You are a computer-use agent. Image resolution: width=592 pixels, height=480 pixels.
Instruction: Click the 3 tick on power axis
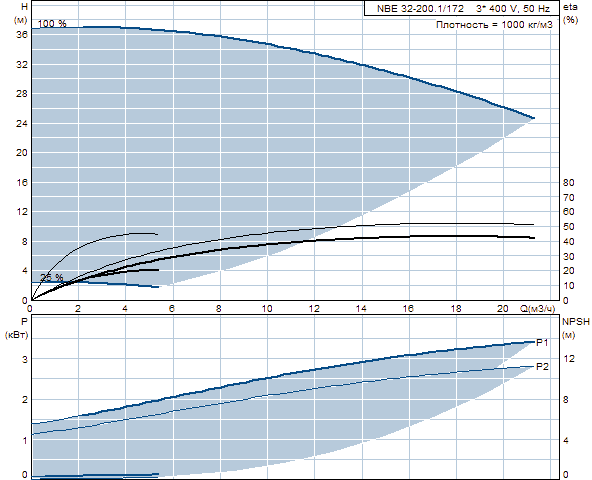(x=25, y=359)
